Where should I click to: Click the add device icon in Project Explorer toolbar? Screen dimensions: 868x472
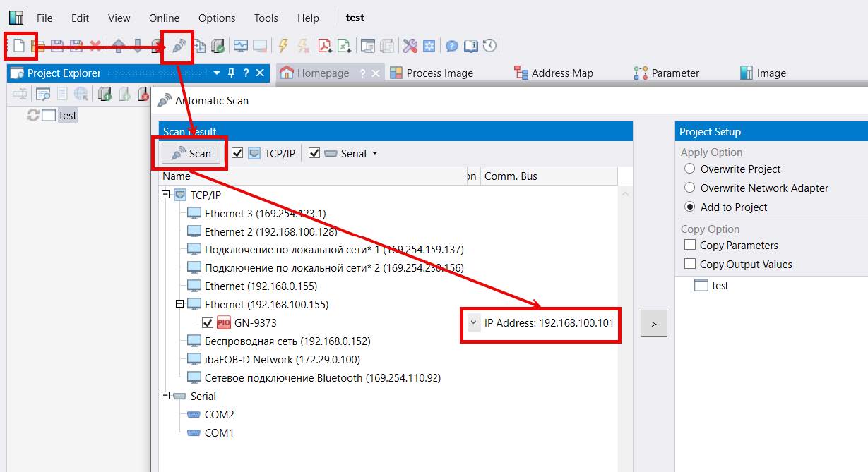point(105,94)
